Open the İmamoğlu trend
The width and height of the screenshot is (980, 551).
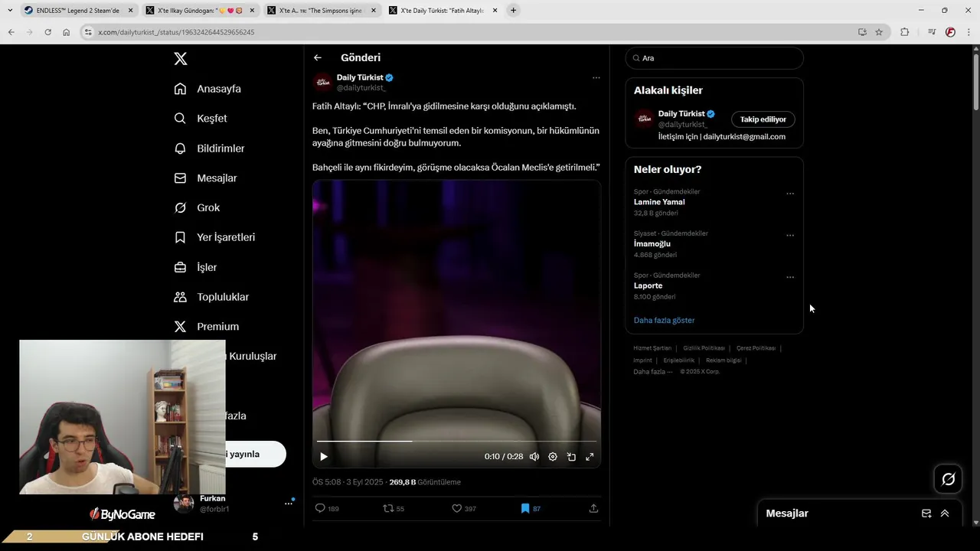[652, 244]
